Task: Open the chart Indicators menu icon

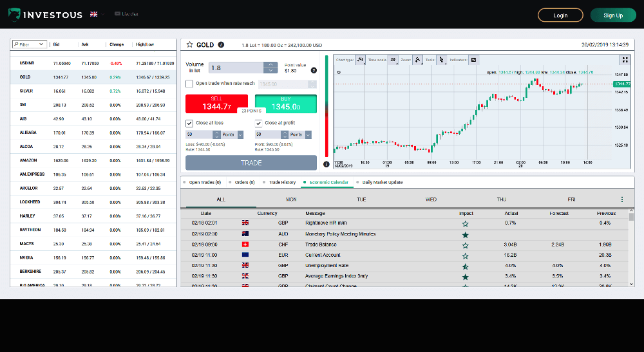Action: (x=473, y=60)
